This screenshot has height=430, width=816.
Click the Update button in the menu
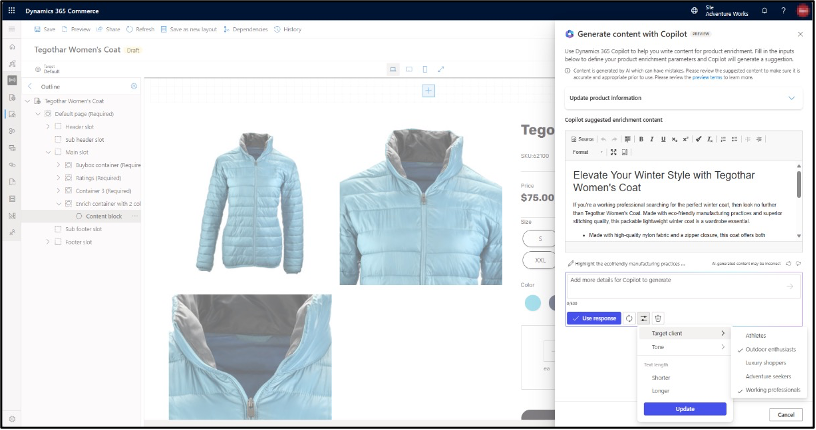tap(685, 409)
